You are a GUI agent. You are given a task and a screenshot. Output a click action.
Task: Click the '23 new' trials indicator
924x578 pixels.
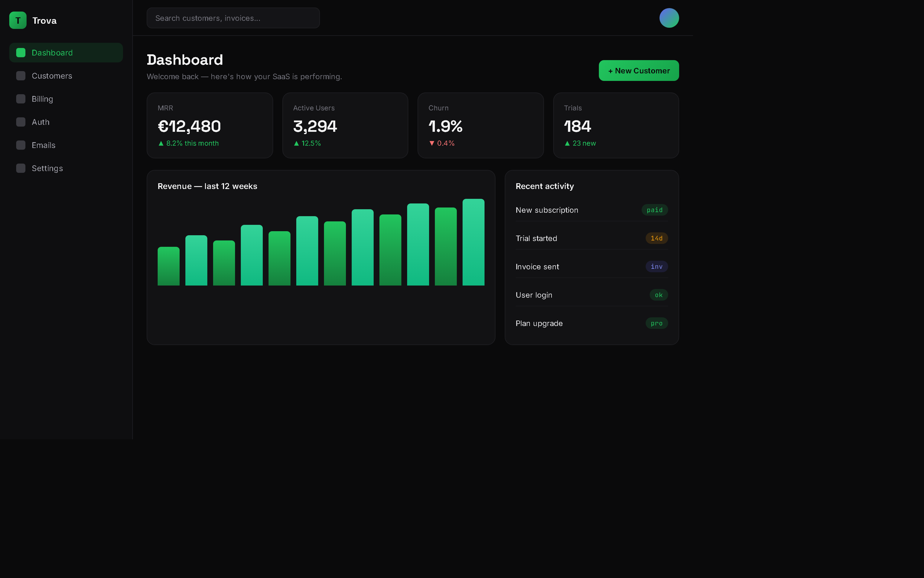click(x=580, y=143)
